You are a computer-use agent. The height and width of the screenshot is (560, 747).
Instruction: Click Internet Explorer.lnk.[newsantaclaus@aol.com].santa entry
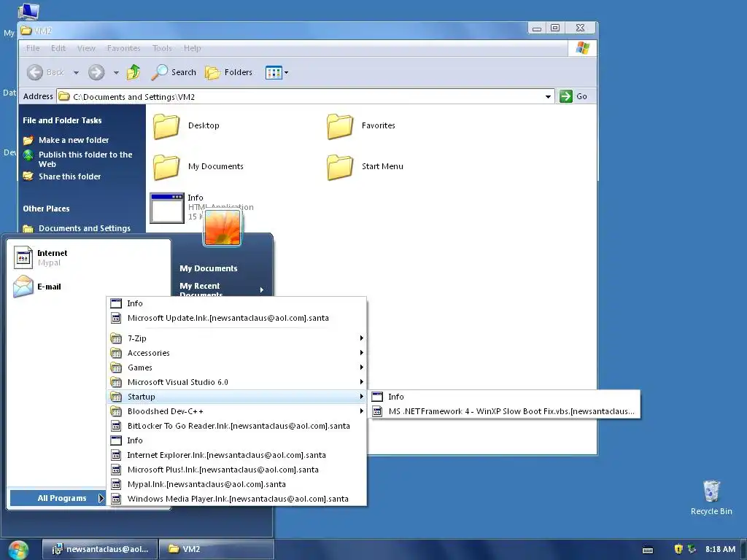pos(237,455)
